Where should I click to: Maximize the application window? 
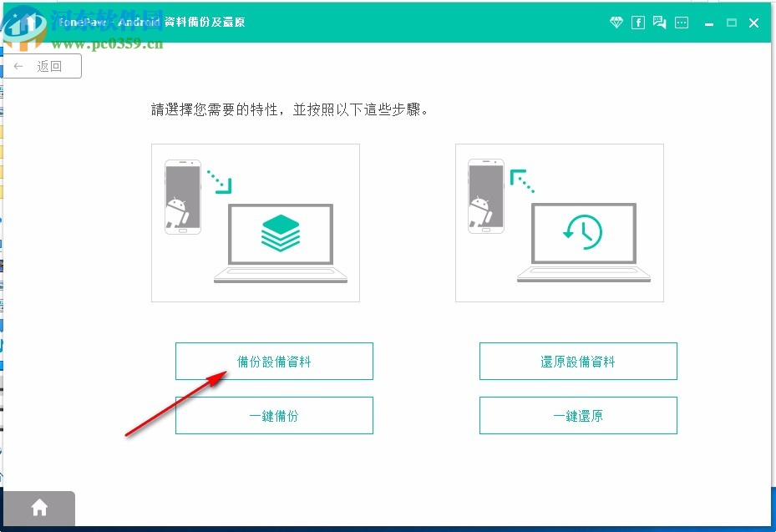click(x=731, y=23)
